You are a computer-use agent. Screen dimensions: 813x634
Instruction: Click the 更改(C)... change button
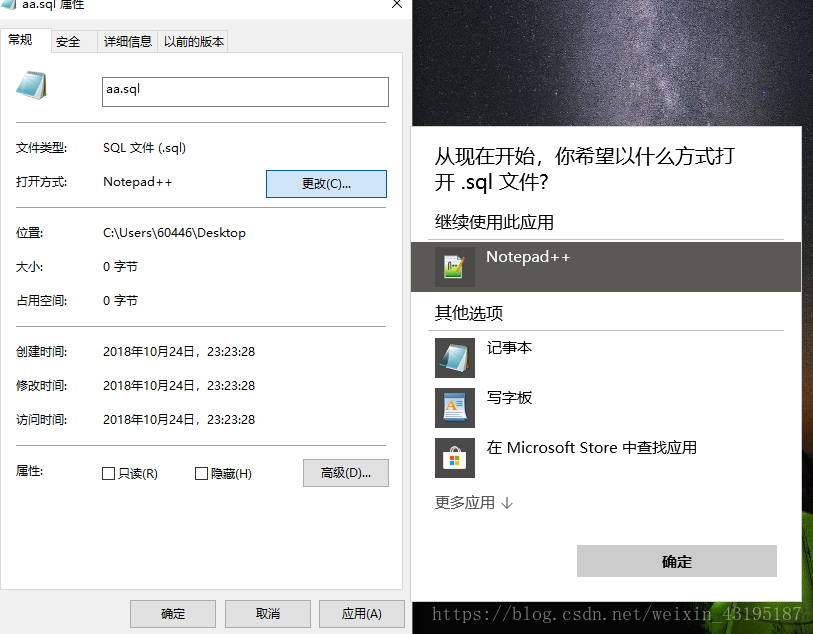pyautogui.click(x=326, y=184)
